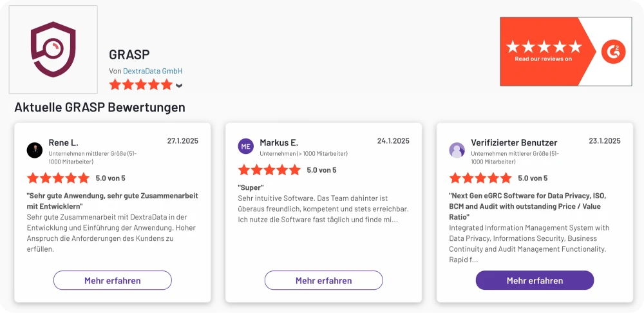Open DextraData GmbH vendor link
The width and height of the screenshot is (644, 313).
coord(153,71)
